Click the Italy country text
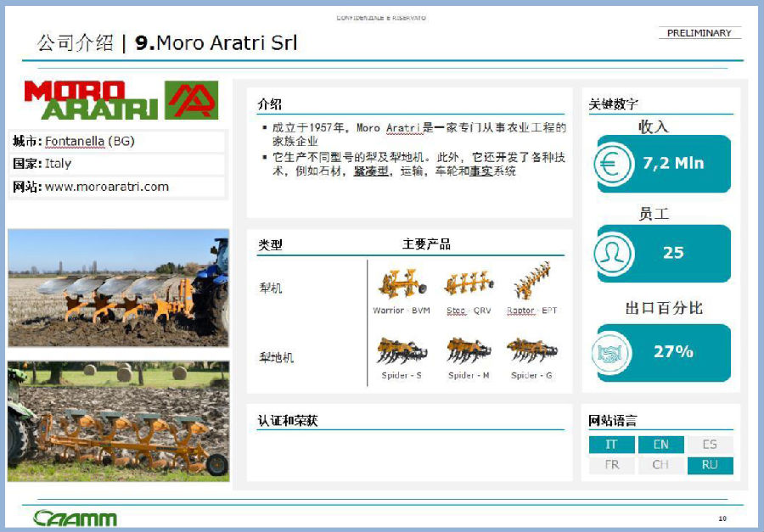764x532 pixels. (58, 164)
